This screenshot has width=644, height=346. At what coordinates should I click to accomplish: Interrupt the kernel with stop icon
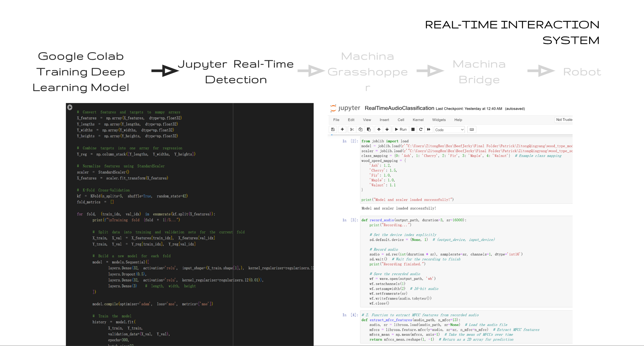click(413, 129)
